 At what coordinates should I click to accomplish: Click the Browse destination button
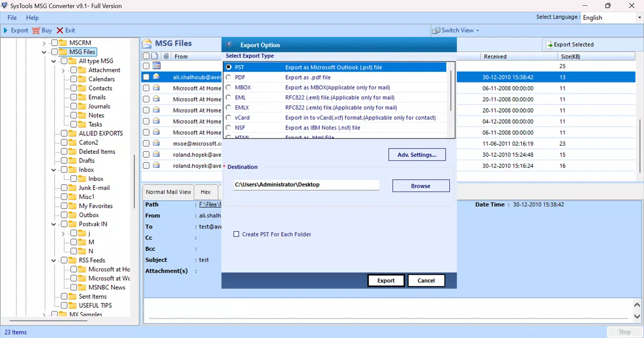[x=421, y=186]
